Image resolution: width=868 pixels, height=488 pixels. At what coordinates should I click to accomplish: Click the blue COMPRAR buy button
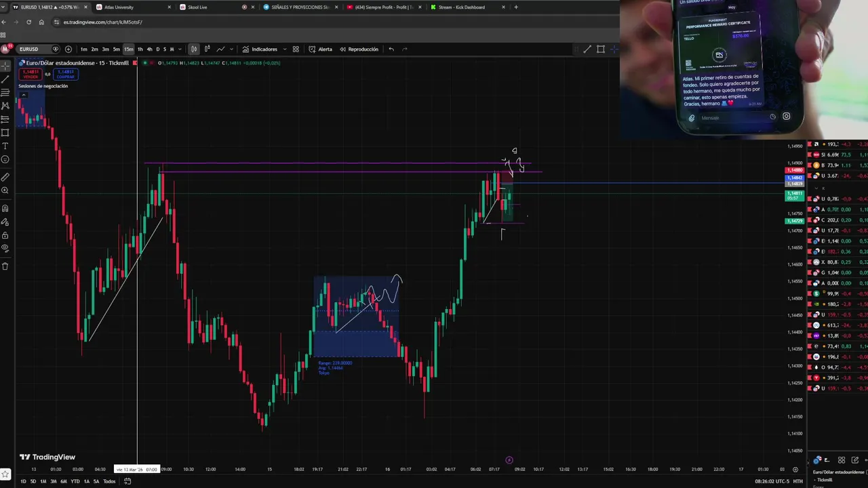pos(66,74)
